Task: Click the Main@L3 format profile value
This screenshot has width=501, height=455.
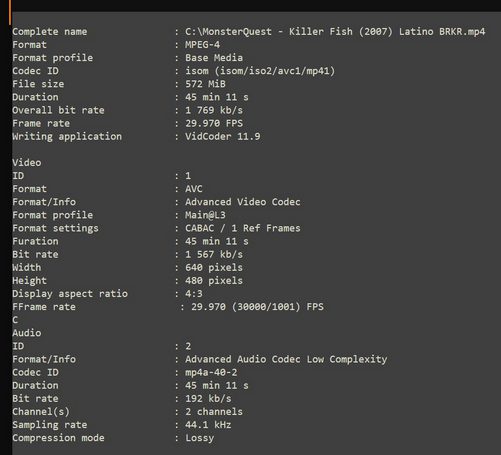Action: [205, 215]
